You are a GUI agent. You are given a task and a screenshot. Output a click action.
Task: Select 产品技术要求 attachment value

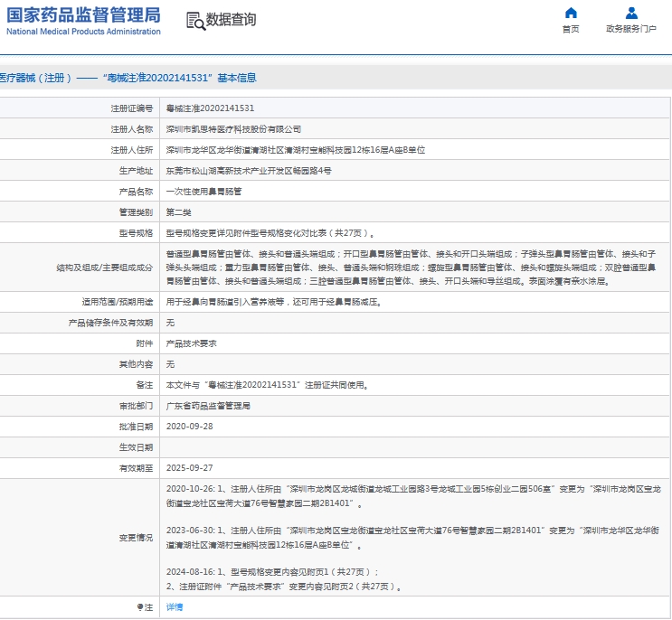[x=191, y=343]
